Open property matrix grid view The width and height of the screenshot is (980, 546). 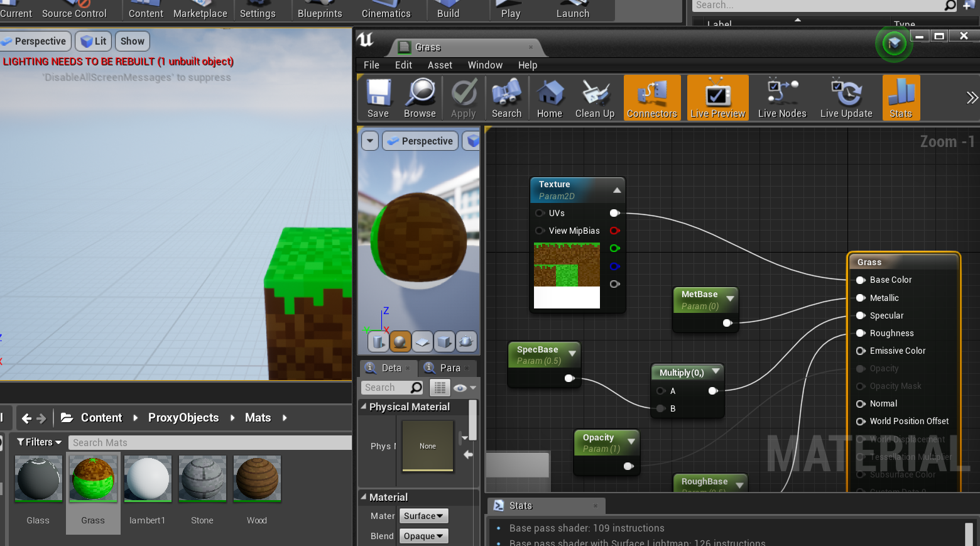point(440,388)
